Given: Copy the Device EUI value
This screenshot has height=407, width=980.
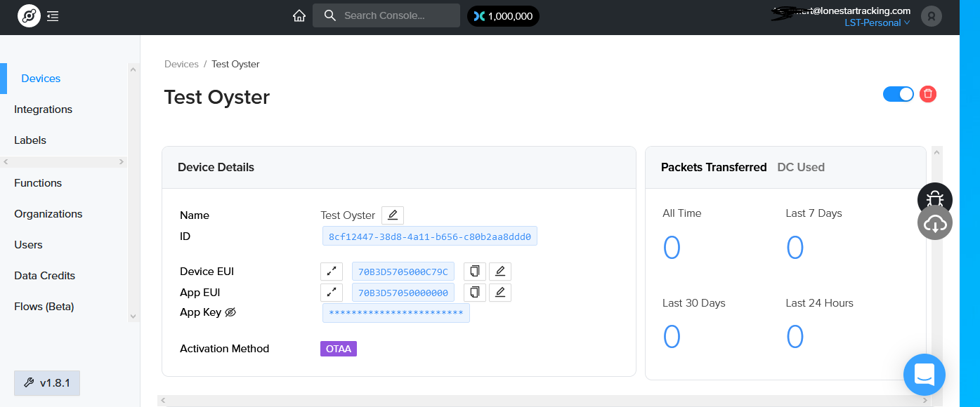Looking at the screenshot, I should click(x=475, y=272).
